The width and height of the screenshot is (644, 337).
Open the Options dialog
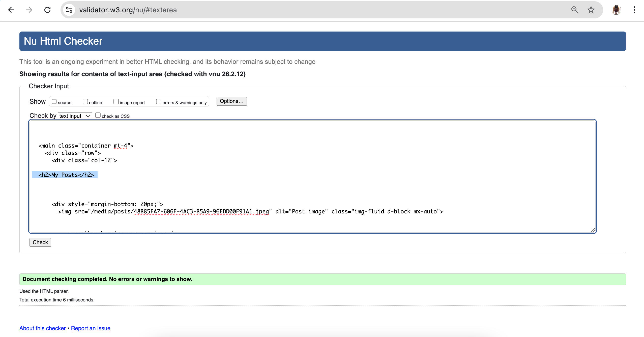[231, 101]
